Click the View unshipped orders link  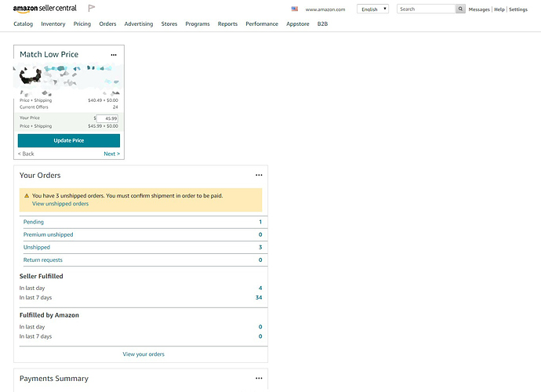tap(60, 204)
